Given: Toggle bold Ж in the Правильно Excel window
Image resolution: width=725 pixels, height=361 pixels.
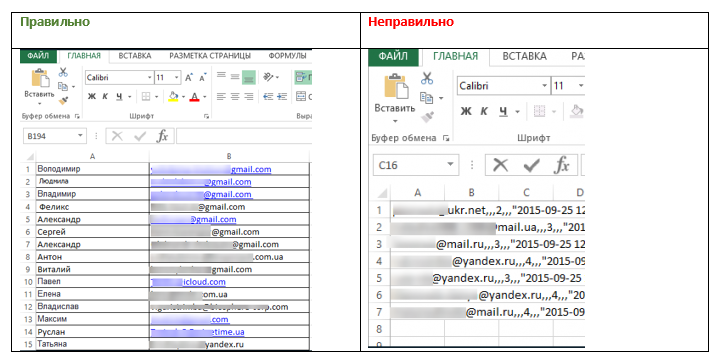Looking at the screenshot, I should (92, 97).
